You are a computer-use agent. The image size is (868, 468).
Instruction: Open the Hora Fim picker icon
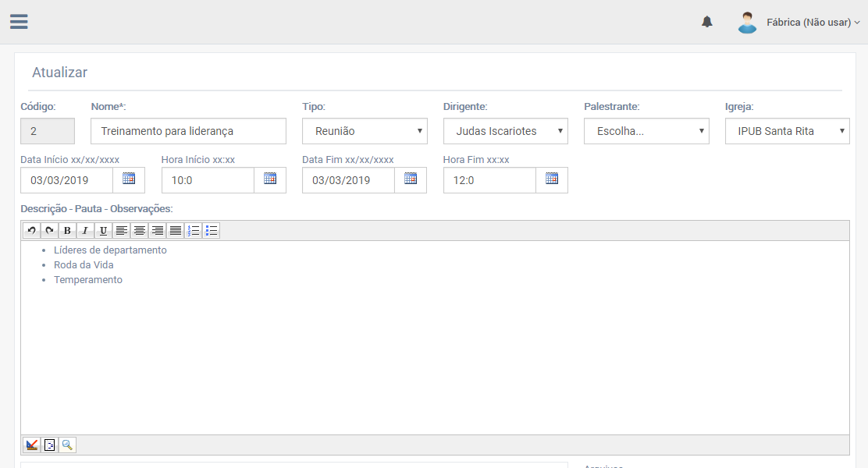click(552, 179)
